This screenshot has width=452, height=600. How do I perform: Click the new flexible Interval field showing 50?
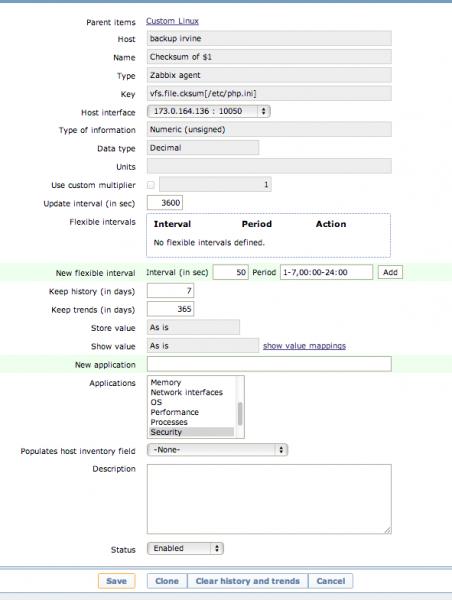pyautogui.click(x=230, y=272)
